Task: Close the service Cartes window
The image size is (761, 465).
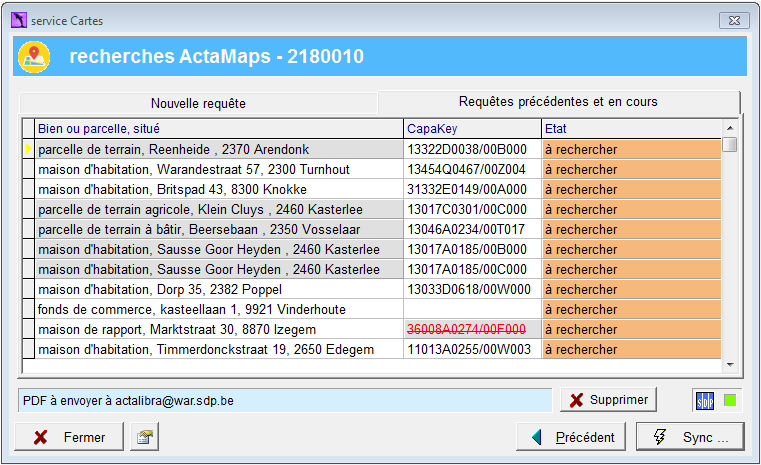Action: click(734, 20)
